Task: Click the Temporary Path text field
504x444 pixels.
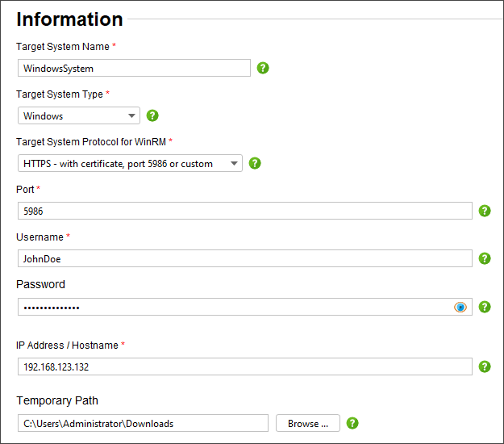Action: coord(142,423)
